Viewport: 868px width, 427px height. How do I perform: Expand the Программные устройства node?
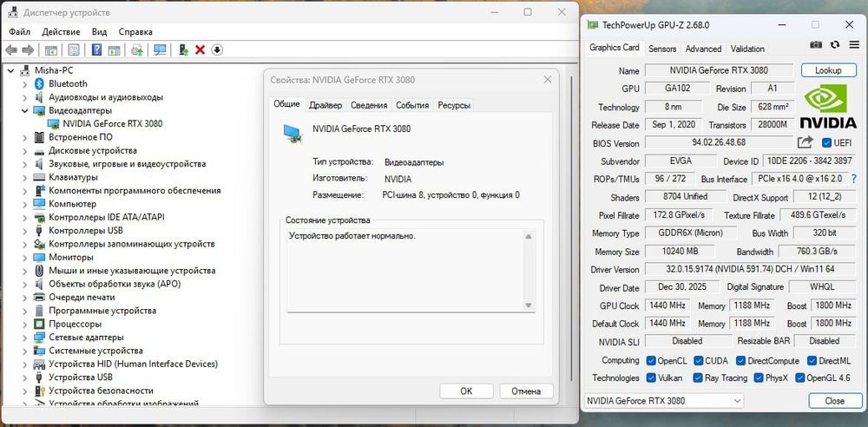click(x=24, y=311)
